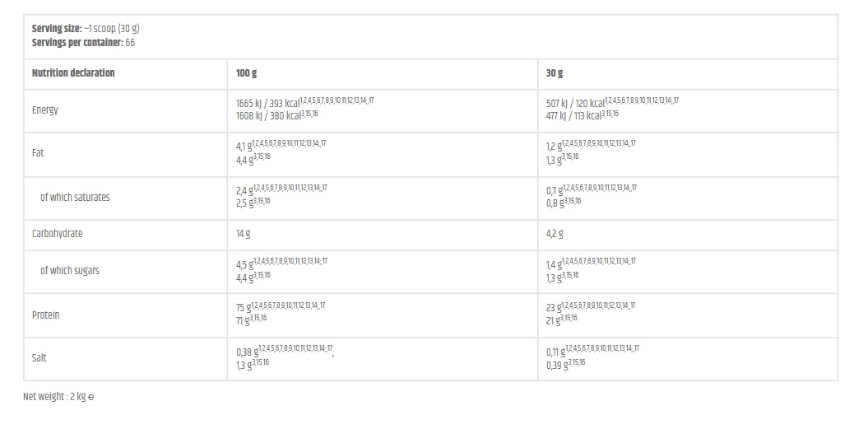Click the 'Net weight : 2 kg' text
This screenshot has height=429, width=868.
[53, 397]
